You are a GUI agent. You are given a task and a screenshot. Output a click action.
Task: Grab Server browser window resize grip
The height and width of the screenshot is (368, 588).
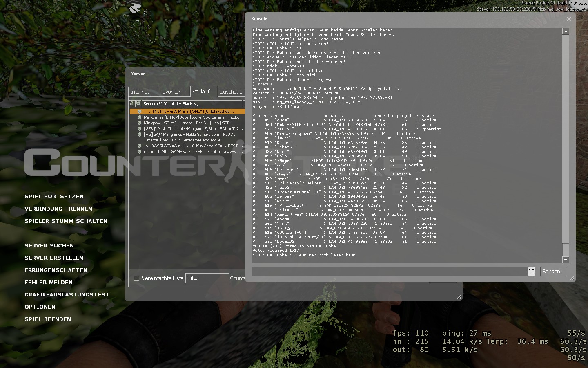coord(459,297)
